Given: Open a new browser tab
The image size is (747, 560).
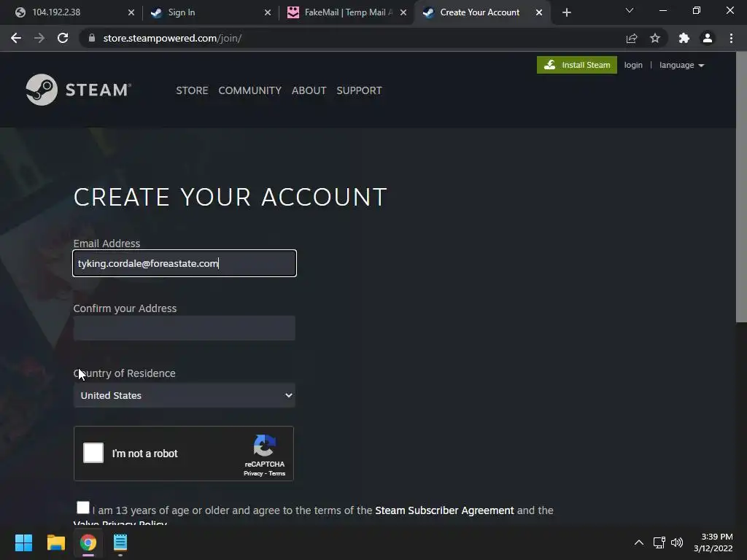Looking at the screenshot, I should coord(566,12).
